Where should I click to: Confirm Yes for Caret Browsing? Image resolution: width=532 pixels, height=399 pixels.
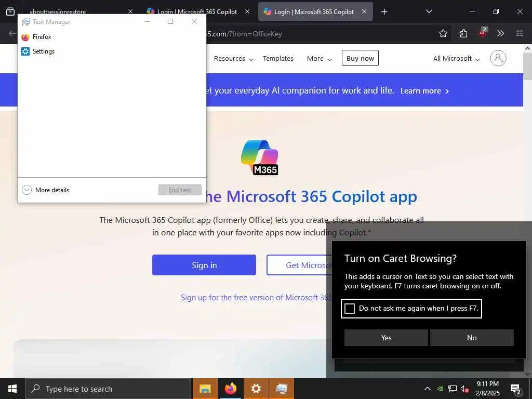386,338
